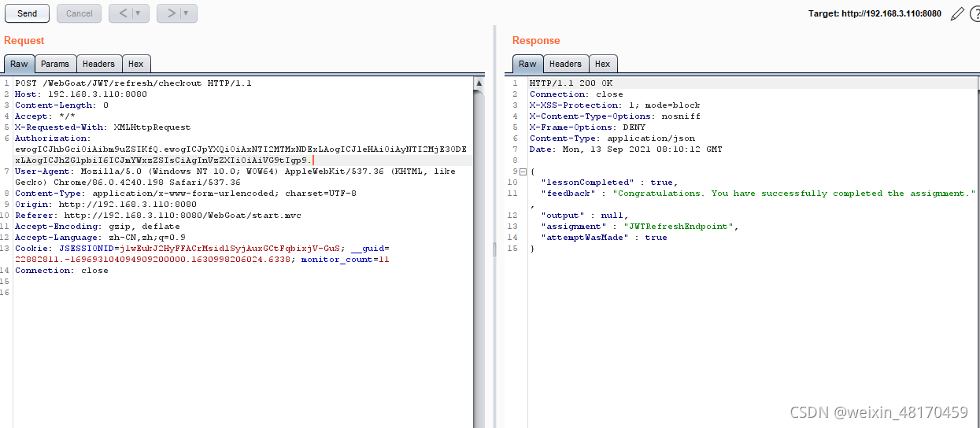Click the "attemptWasMade" : true line
Viewport: 980px width, 428px height.
[604, 238]
